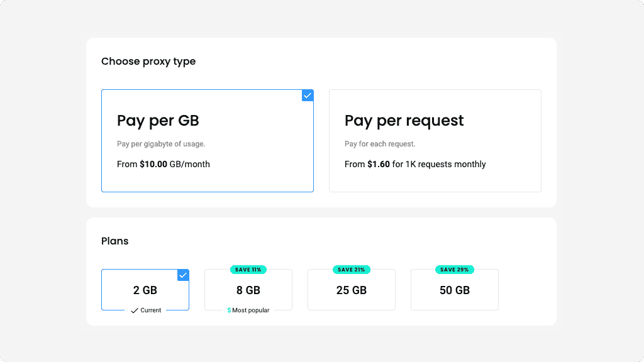
Task: Click the blue checkmark on Pay per GB card
Action: pyautogui.click(x=308, y=96)
